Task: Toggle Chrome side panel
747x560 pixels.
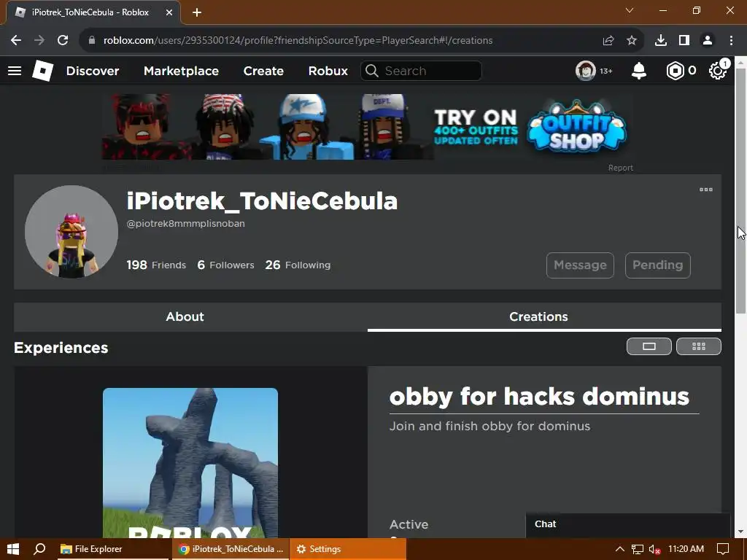Action: (x=684, y=41)
